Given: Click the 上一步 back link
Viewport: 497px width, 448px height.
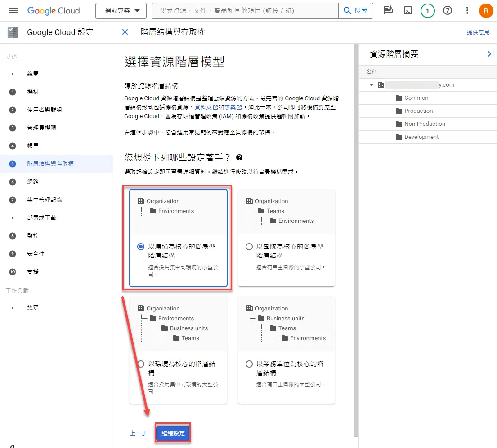Looking at the screenshot, I should (138, 434).
